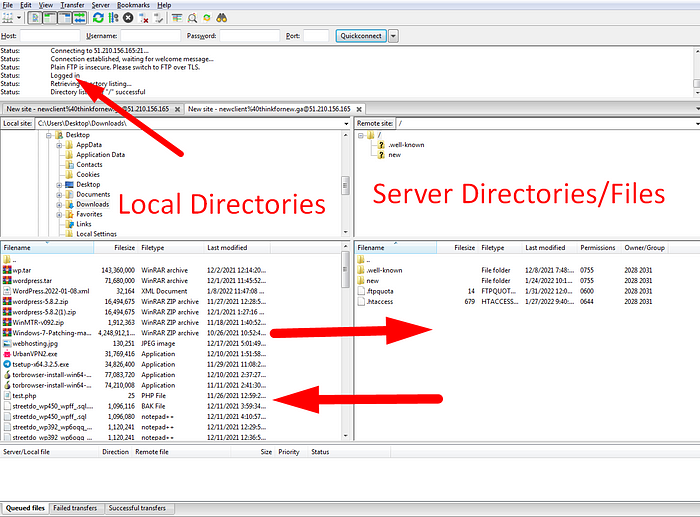Open the Remote site path dropdown

696,124
